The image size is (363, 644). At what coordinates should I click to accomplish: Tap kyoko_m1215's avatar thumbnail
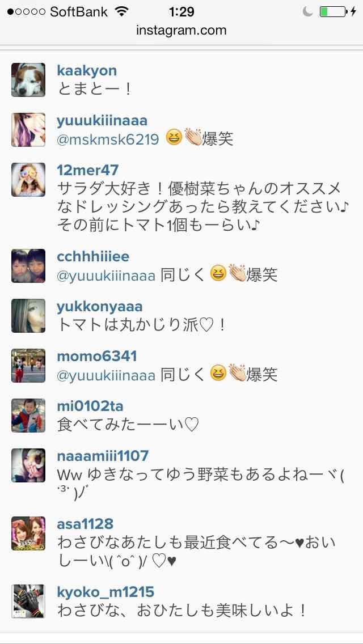pos(28,601)
